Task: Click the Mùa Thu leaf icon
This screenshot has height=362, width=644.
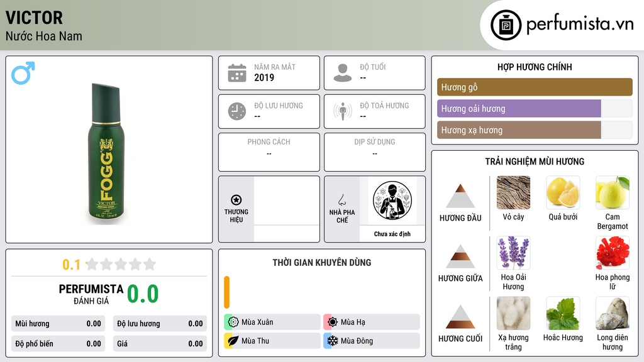Action: (233, 341)
